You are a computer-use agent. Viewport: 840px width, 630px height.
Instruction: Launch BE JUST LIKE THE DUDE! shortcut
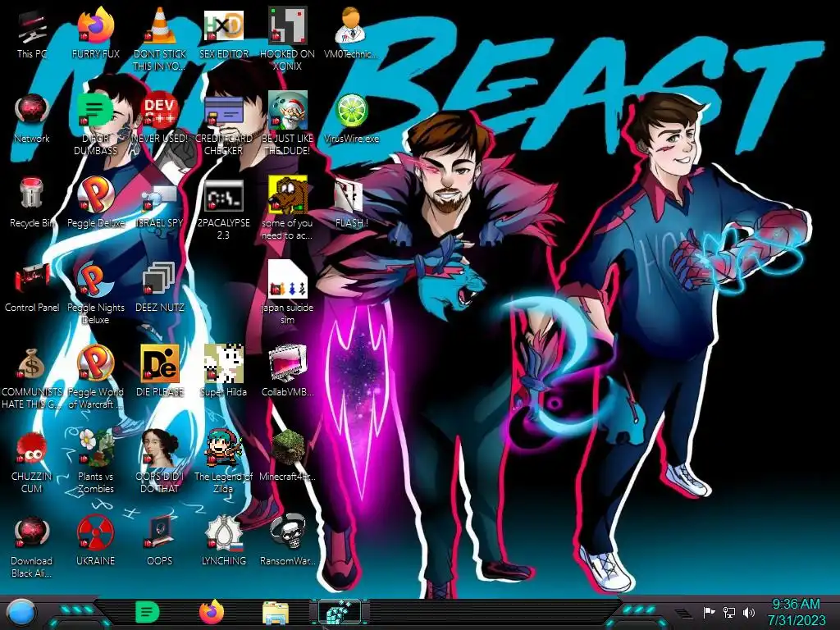point(287,125)
